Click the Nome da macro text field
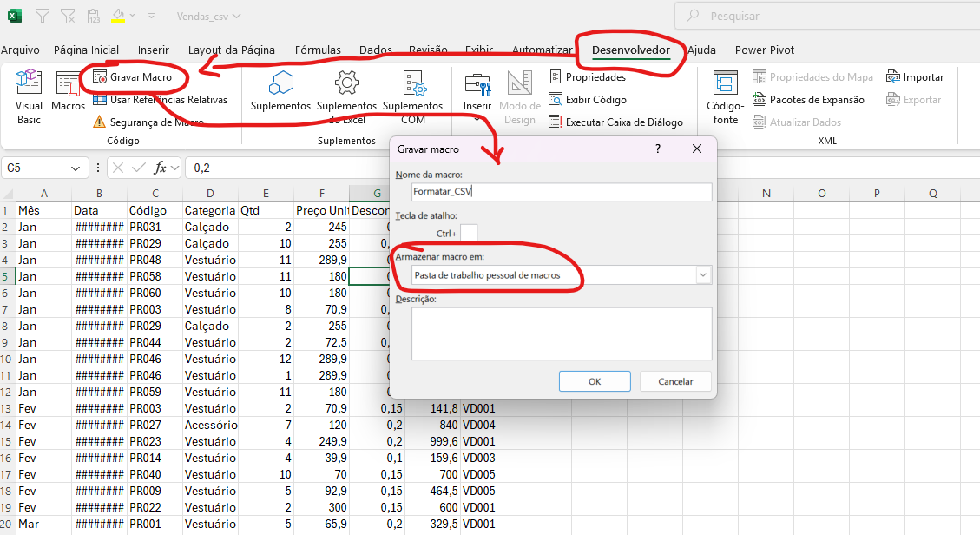 (562, 192)
